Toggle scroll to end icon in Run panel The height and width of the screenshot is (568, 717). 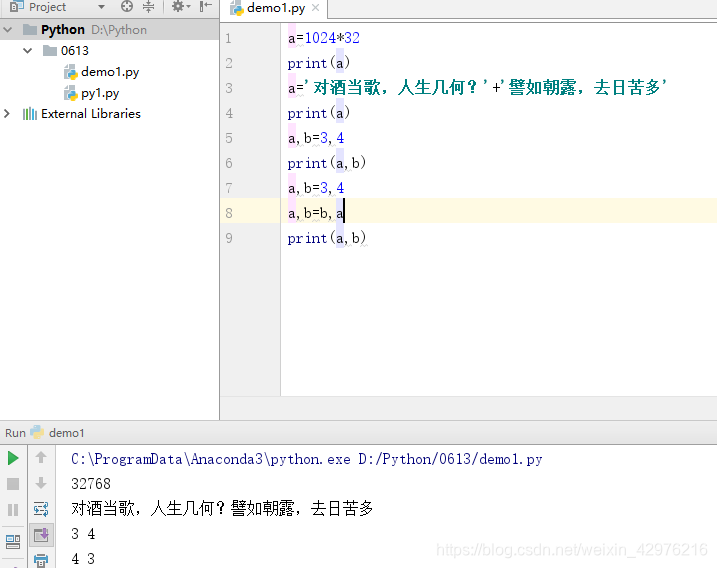tap(41, 535)
